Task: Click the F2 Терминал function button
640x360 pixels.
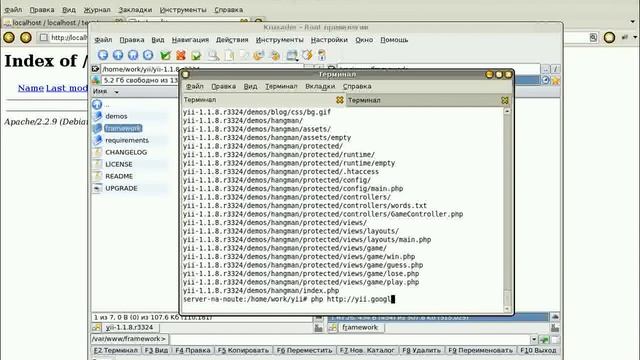Action: pyautogui.click(x=116, y=350)
